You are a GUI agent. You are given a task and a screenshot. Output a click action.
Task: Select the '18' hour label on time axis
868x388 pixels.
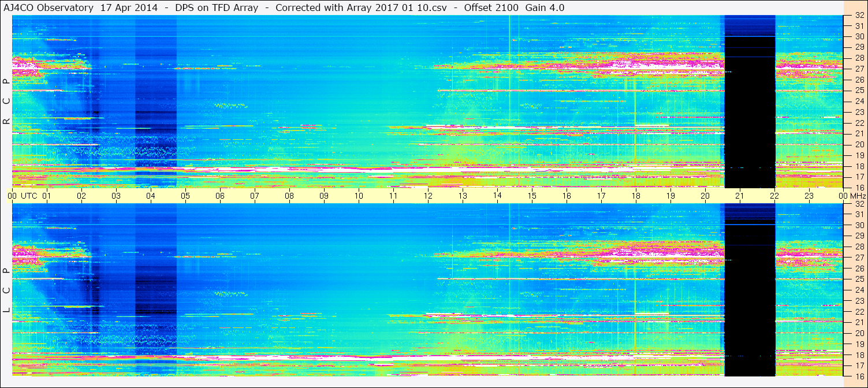[636, 196]
